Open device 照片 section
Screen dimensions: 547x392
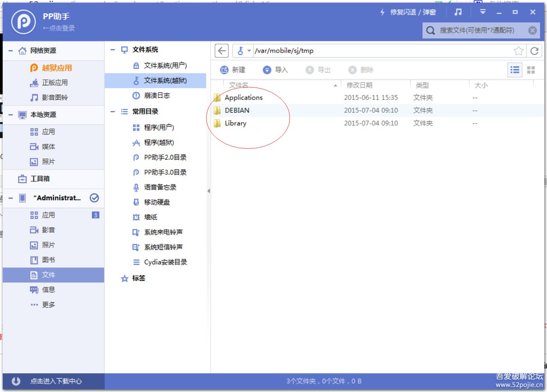(x=53, y=245)
